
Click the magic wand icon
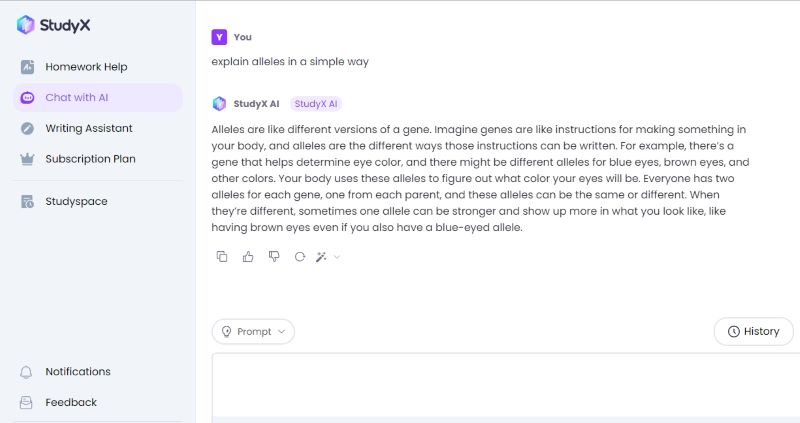(321, 257)
